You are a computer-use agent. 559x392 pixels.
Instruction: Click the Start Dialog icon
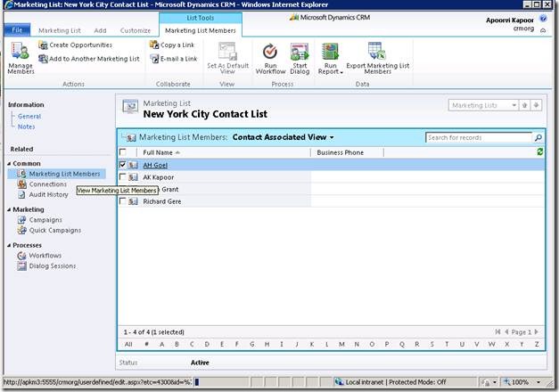[299, 52]
